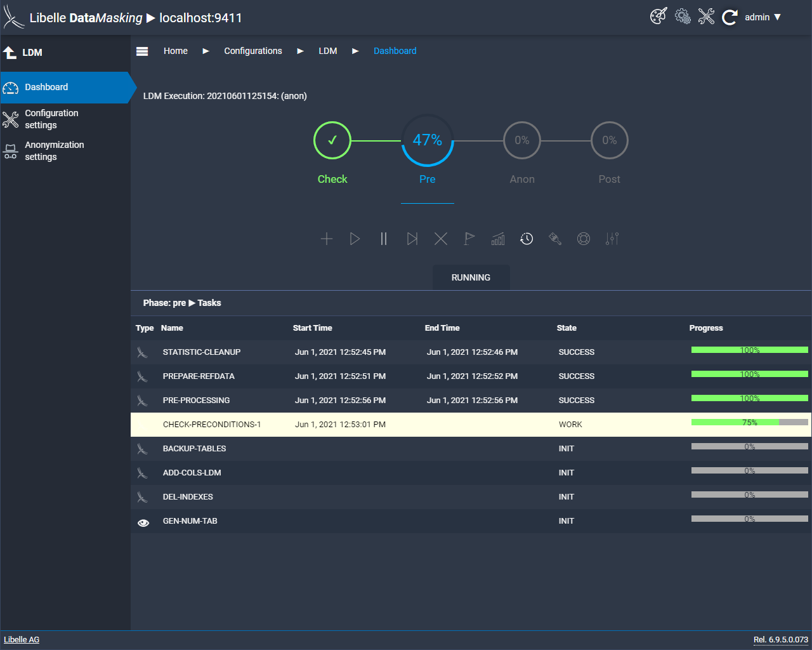This screenshot has height=650, width=812.
Task: Toggle the eye icon for GEN-NUM-TAB
Action: pos(143,522)
